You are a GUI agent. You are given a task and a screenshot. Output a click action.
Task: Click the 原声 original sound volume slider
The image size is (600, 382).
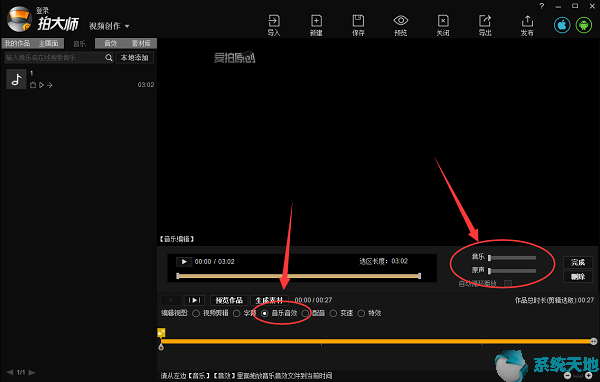coord(512,271)
